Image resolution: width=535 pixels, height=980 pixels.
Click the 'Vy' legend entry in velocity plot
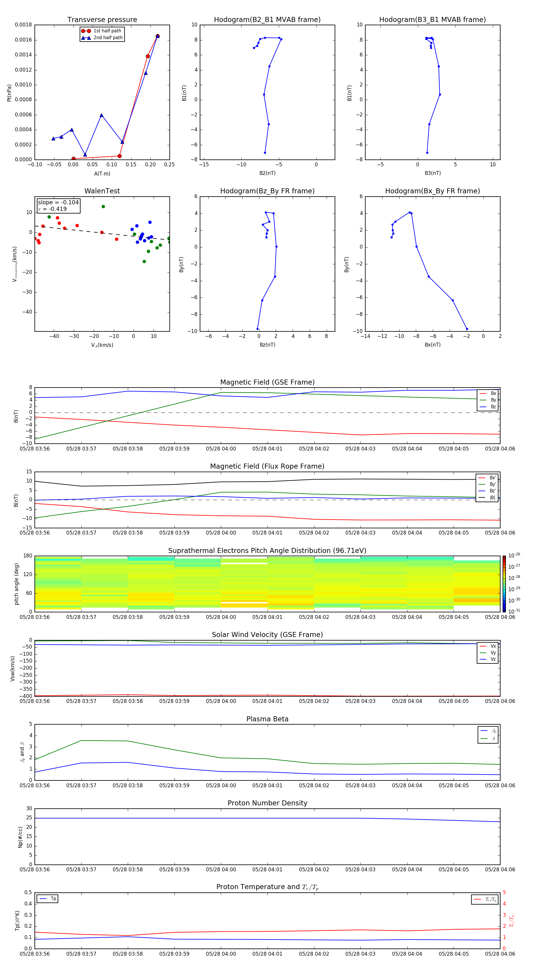click(x=488, y=653)
